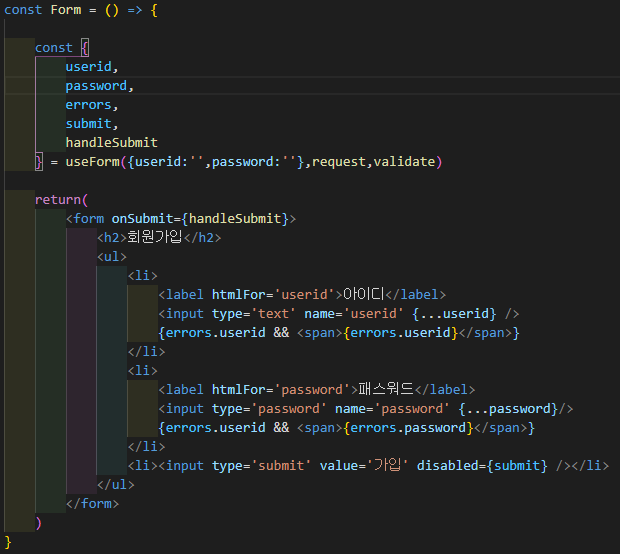The width and height of the screenshot is (620, 554).
Task: Click '{errors.userid}' inside first span
Action: coord(401,333)
